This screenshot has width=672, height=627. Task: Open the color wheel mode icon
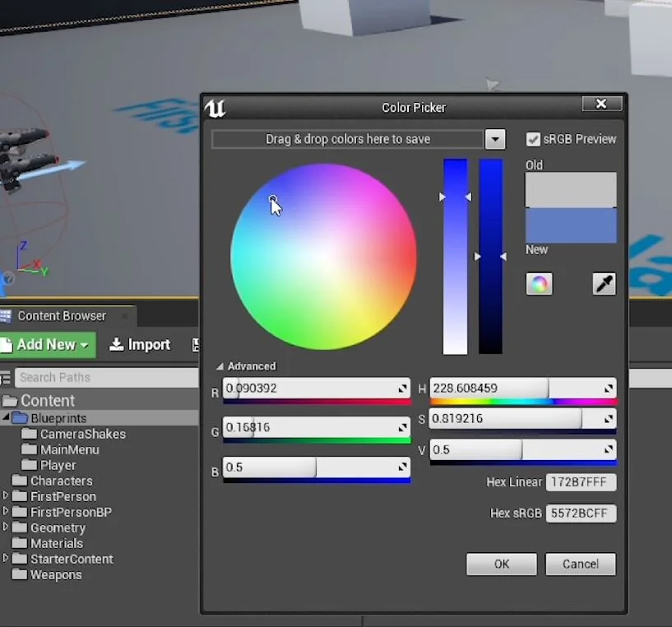point(540,283)
